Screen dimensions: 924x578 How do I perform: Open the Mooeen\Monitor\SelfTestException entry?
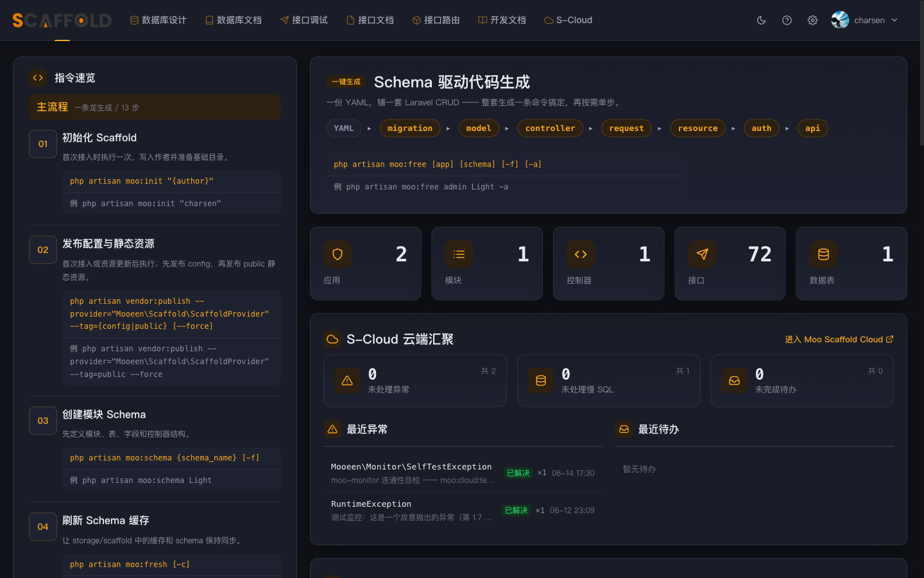coord(463,473)
